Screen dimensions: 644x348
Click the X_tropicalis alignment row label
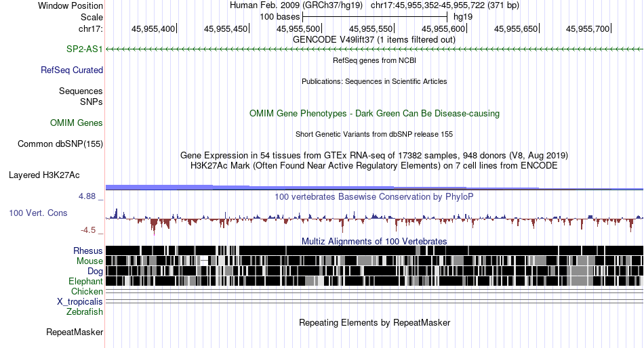(80, 302)
